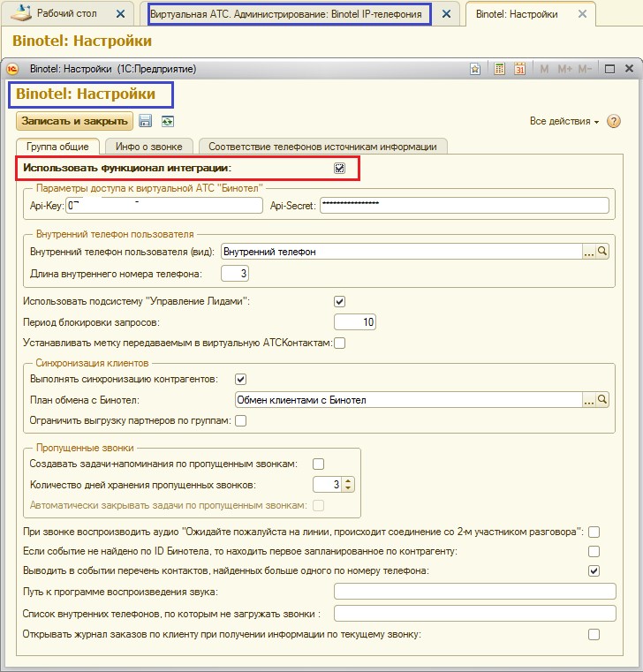Decrease Количество дней хранения with down arrow
This screenshot has width=643, height=672.
pos(348,488)
